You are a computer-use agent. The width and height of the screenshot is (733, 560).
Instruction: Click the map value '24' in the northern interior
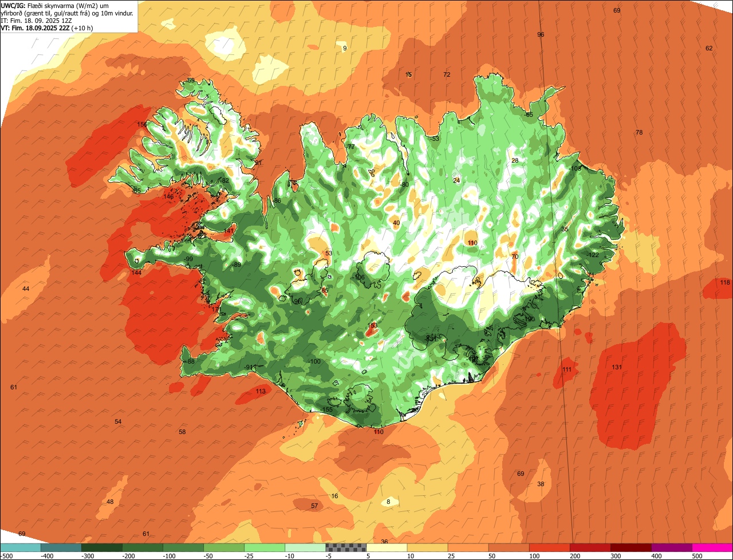pos(456,181)
